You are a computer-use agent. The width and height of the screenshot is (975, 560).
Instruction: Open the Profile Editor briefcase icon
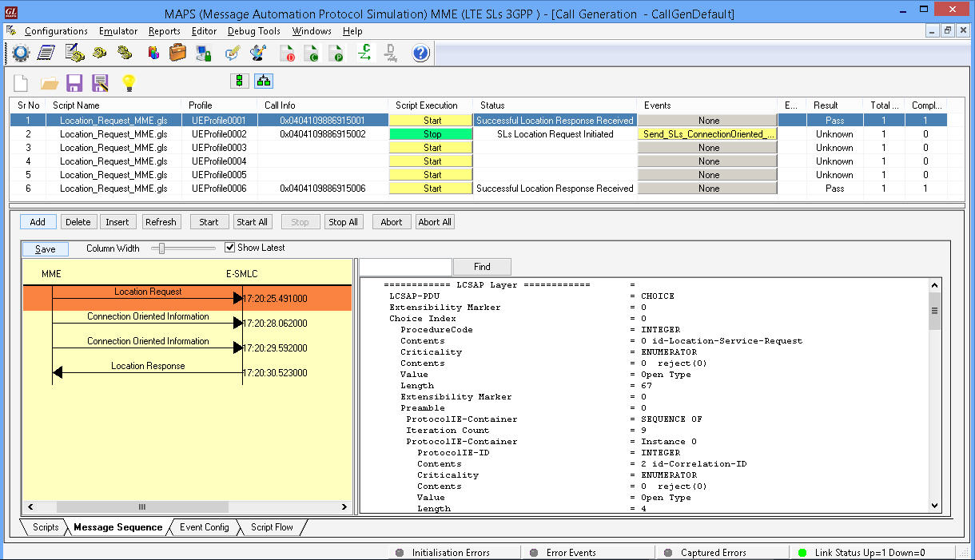(177, 53)
